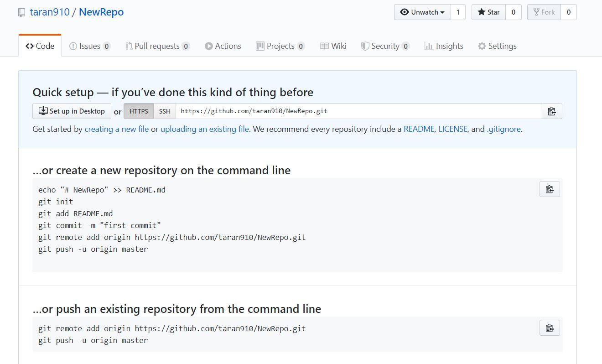Image resolution: width=602 pixels, height=364 pixels.
Task: Star the NewRepo repository
Action: pyautogui.click(x=488, y=12)
